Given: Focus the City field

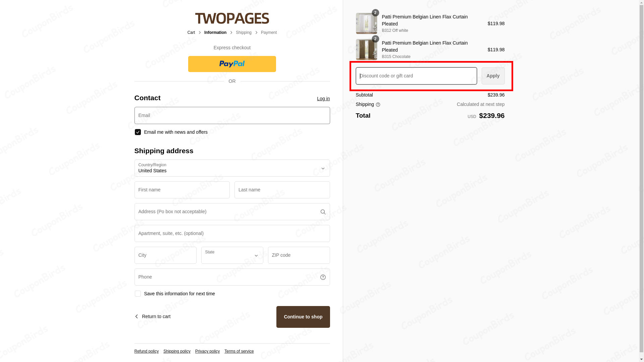Looking at the screenshot, I should (165, 255).
